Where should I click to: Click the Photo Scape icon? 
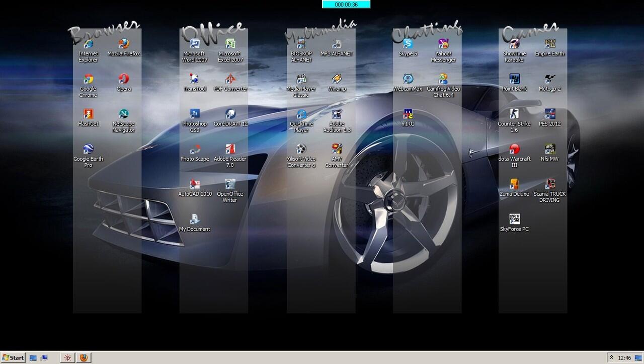coord(195,150)
